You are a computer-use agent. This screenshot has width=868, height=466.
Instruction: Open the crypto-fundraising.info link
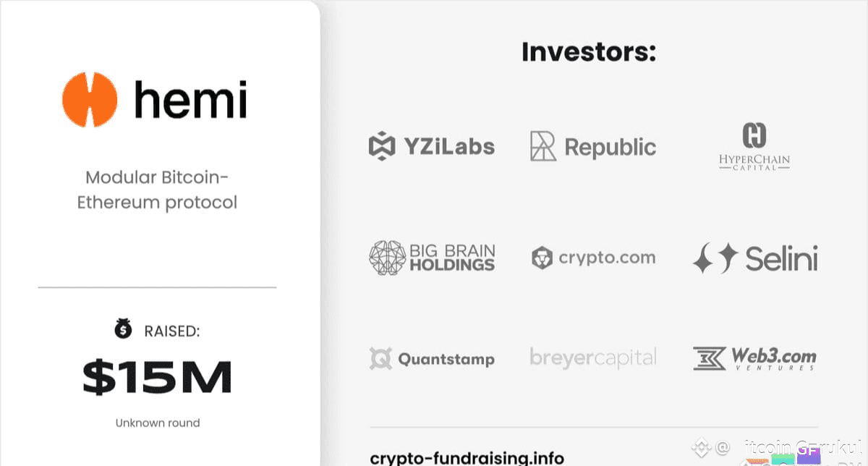coord(467,458)
